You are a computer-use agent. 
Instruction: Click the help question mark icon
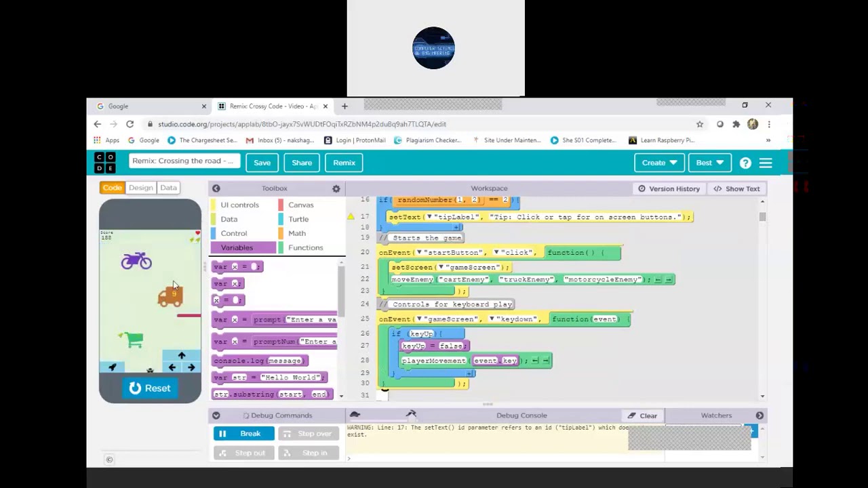coord(745,163)
